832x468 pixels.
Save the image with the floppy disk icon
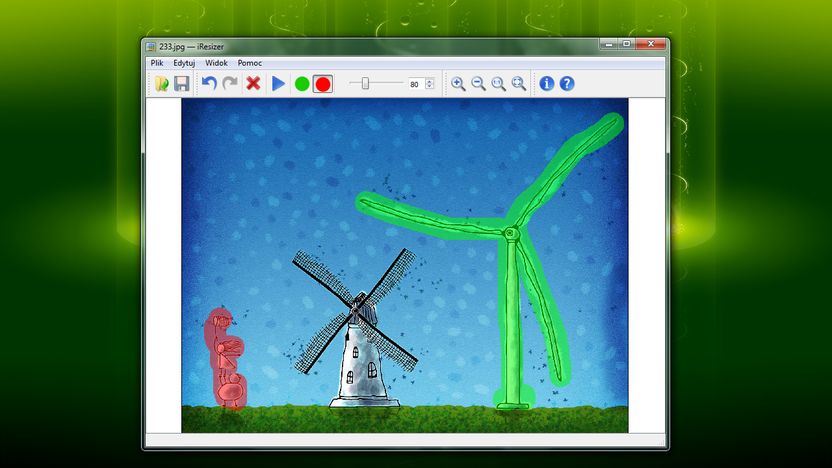182,84
